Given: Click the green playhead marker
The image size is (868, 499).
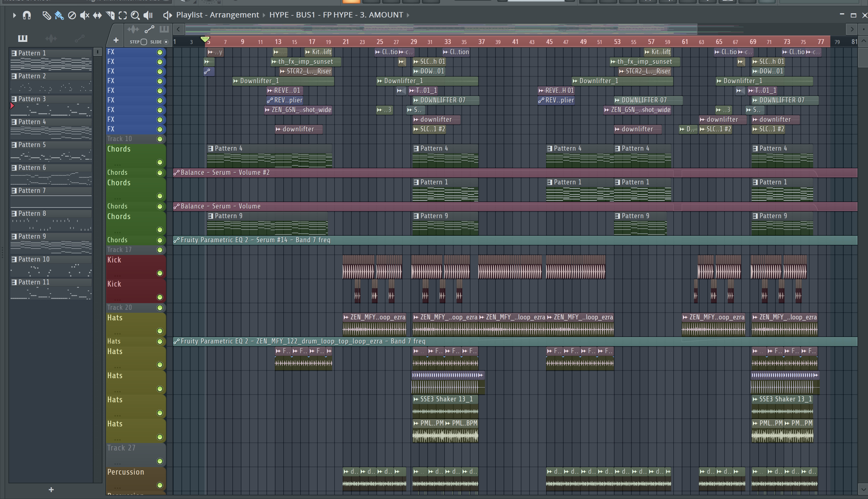Looking at the screenshot, I should (x=205, y=40).
